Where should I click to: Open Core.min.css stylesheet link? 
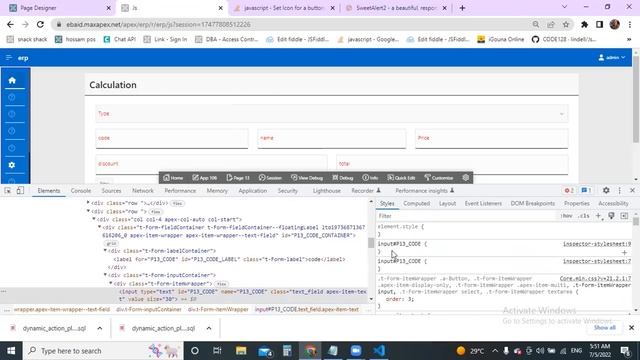click(595, 278)
